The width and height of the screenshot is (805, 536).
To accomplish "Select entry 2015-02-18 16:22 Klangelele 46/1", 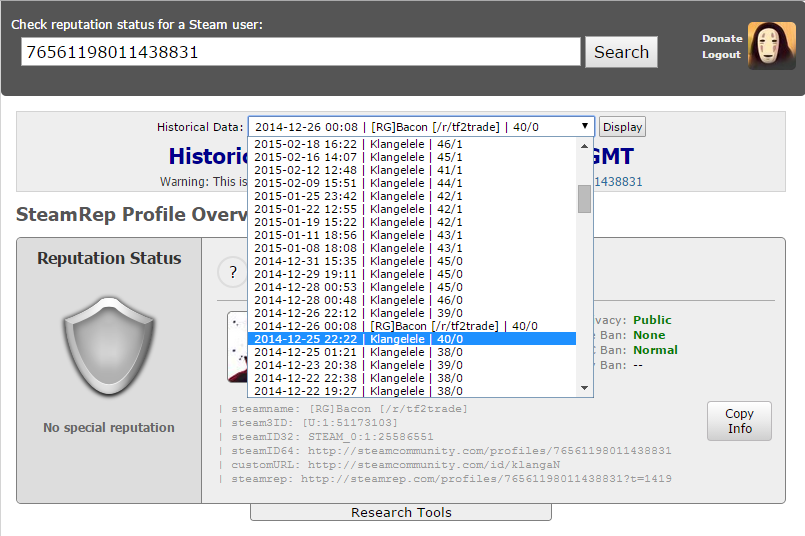I will click(x=412, y=144).
